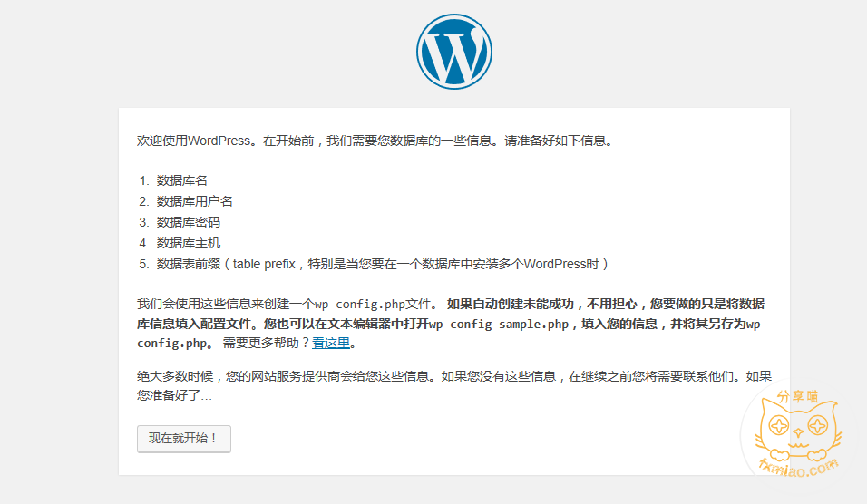Click the wp-config-sample.php filename text

(x=499, y=324)
